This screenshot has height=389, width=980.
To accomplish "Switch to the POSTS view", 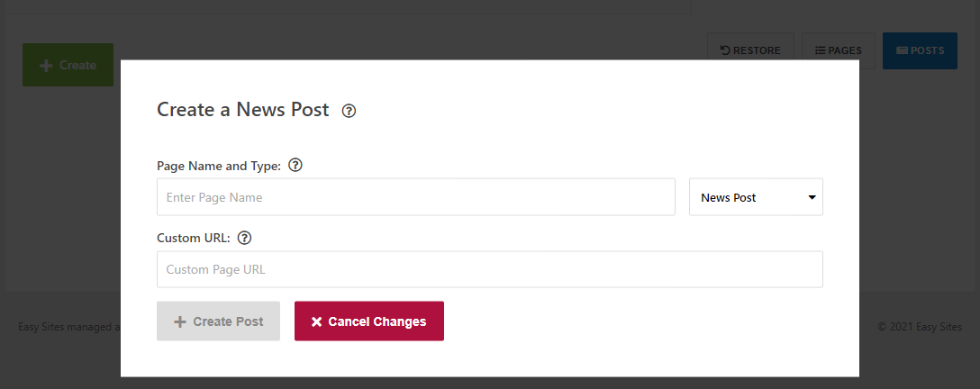I will tap(920, 50).
